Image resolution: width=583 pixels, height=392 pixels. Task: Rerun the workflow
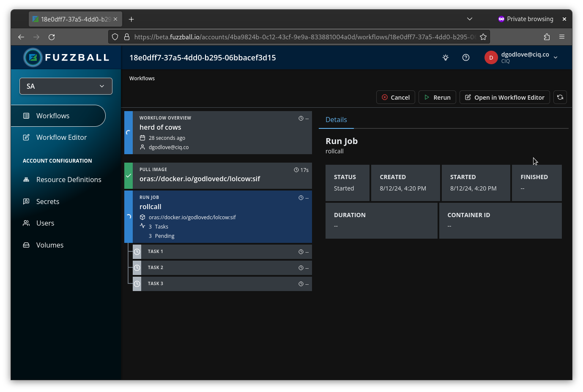pos(438,97)
